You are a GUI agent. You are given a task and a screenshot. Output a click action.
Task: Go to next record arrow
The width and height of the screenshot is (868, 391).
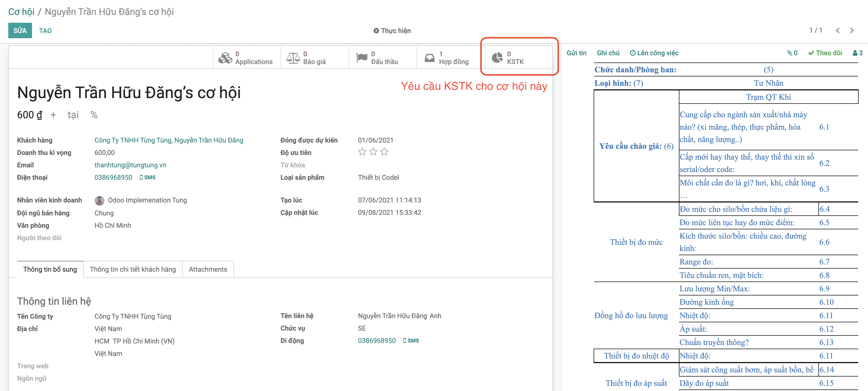(x=852, y=31)
